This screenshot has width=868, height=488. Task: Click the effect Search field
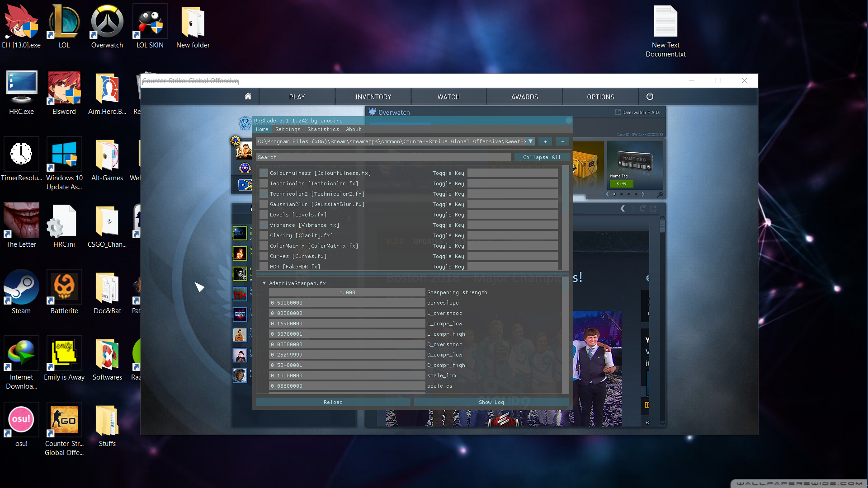click(383, 157)
